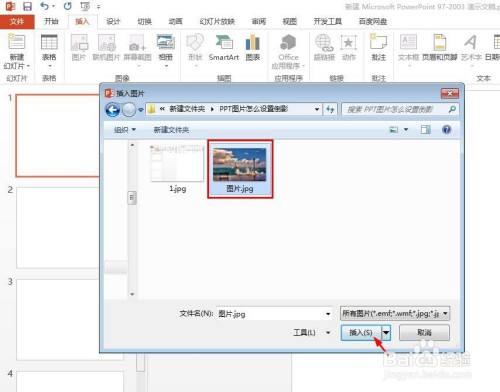Click the search magnifier icon in dialog

pyautogui.click(x=452, y=109)
